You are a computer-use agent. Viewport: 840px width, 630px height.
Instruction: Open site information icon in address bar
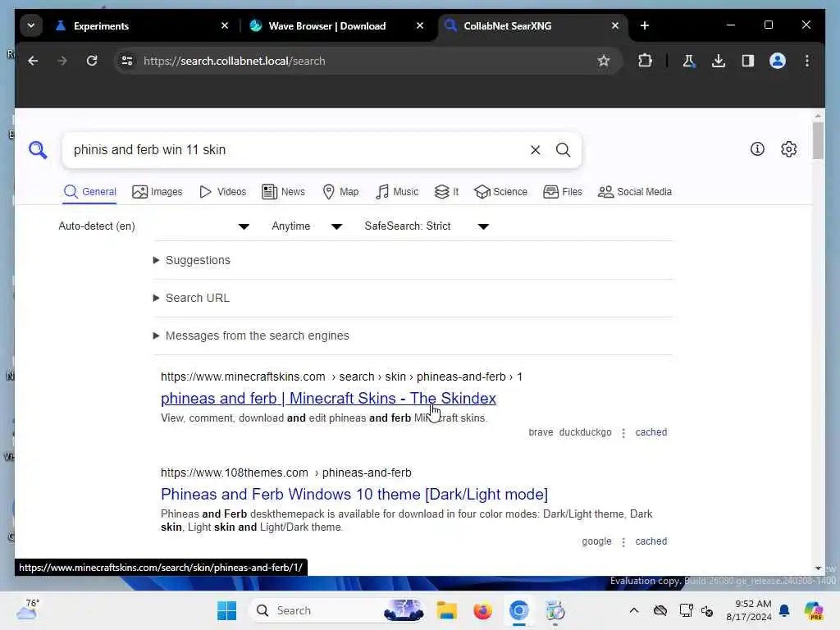pyautogui.click(x=127, y=61)
